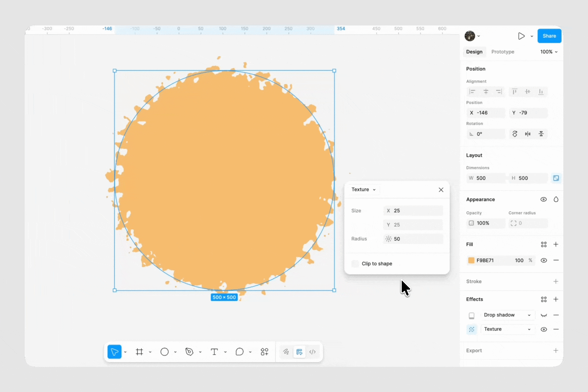Add a new fill with plus
588x392 pixels.
pos(556,244)
